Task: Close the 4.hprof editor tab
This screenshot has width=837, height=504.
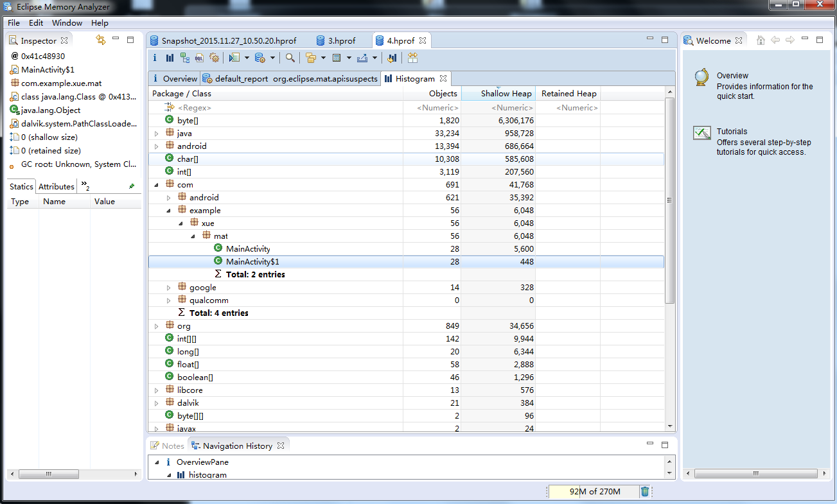Action: pos(422,40)
